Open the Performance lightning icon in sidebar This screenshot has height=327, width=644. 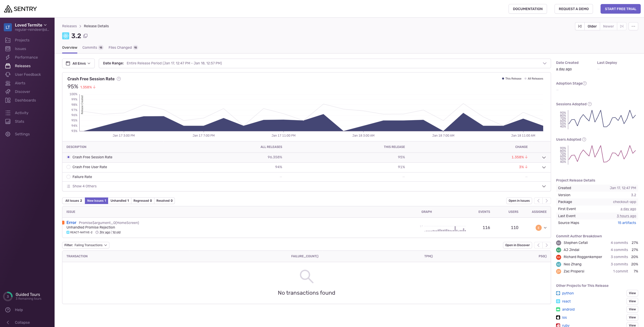pos(8,57)
